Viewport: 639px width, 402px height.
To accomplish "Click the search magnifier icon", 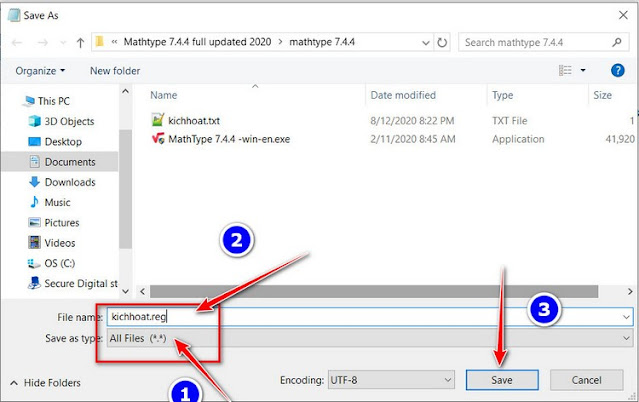I will click(617, 42).
